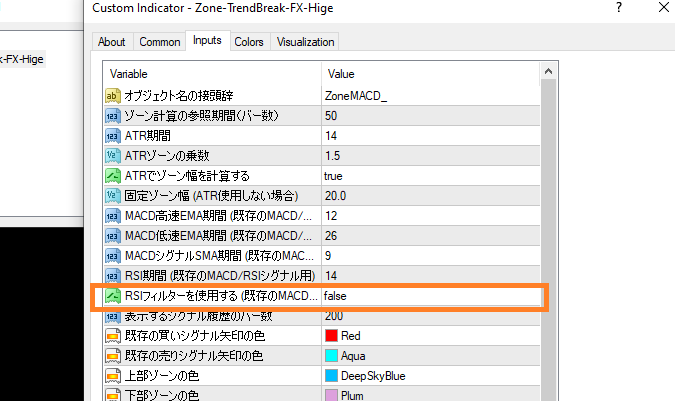The image size is (675, 401).
Task: Select the 固定ゾーン幅 (ATR使用しない場合) label
Action: tap(211, 196)
